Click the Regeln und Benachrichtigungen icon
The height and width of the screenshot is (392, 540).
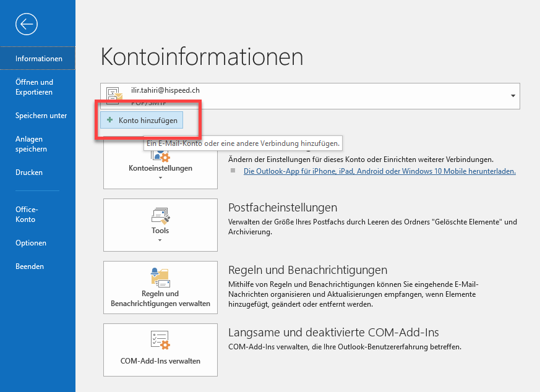(x=160, y=276)
